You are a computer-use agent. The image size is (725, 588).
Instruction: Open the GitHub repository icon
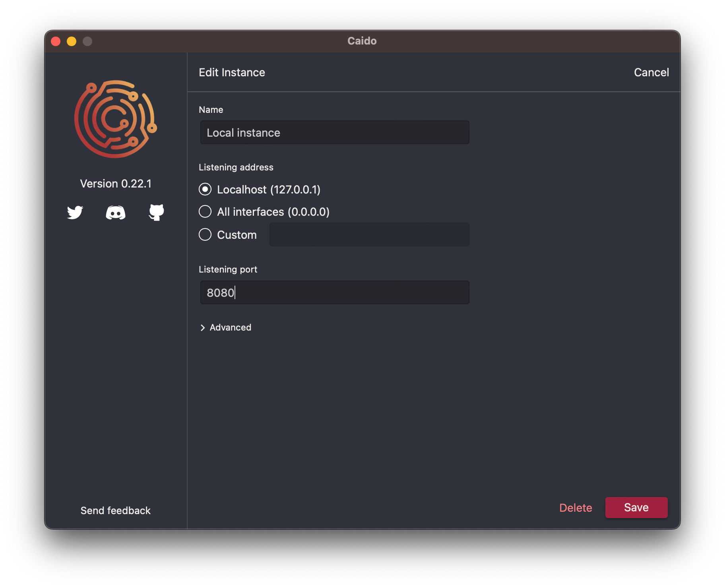[156, 212]
